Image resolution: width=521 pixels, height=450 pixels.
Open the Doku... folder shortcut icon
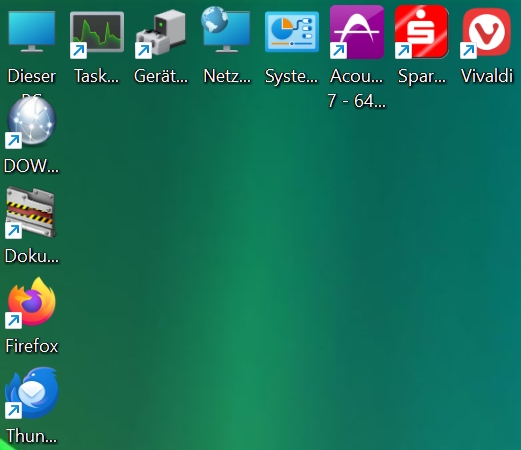31,213
